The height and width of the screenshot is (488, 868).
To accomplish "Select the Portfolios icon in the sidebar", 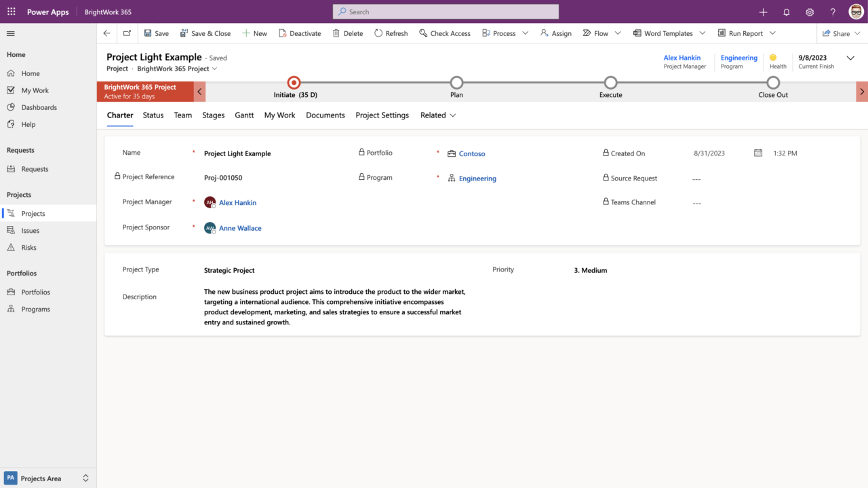I will coord(12,292).
